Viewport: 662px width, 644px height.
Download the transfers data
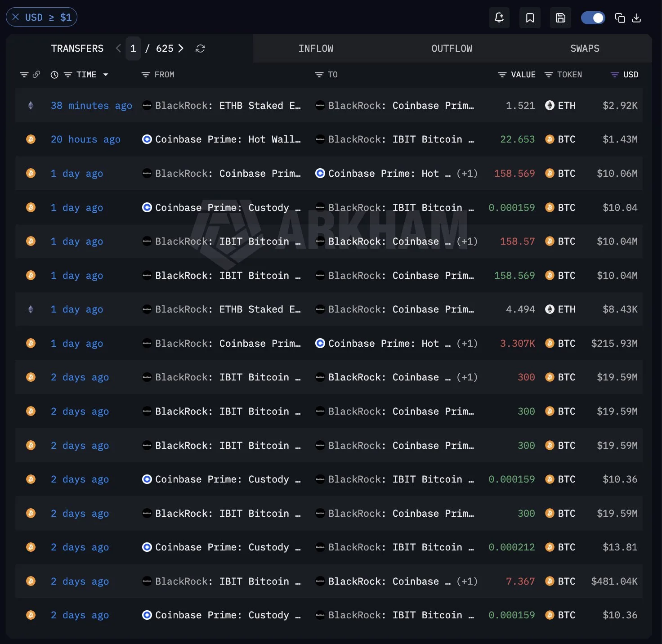[636, 18]
